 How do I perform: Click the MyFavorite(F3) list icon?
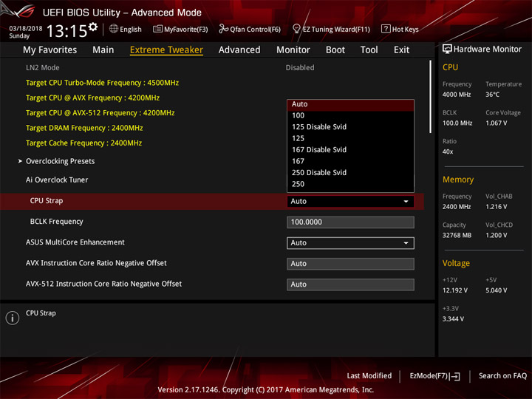(157, 29)
